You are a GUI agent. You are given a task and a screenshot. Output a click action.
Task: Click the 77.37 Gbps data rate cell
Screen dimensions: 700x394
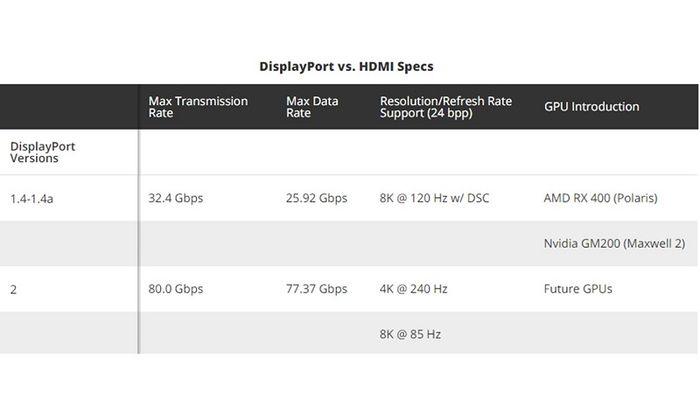(317, 289)
